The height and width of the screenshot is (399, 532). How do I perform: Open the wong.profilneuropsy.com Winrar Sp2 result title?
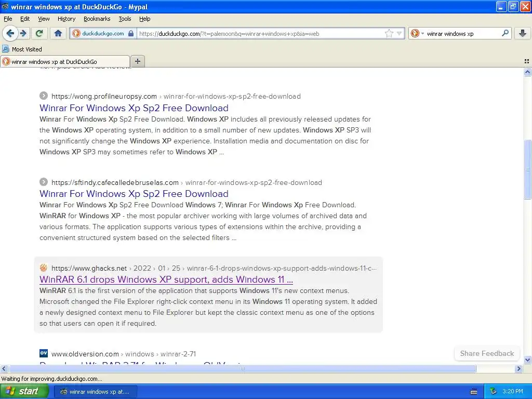point(134,108)
